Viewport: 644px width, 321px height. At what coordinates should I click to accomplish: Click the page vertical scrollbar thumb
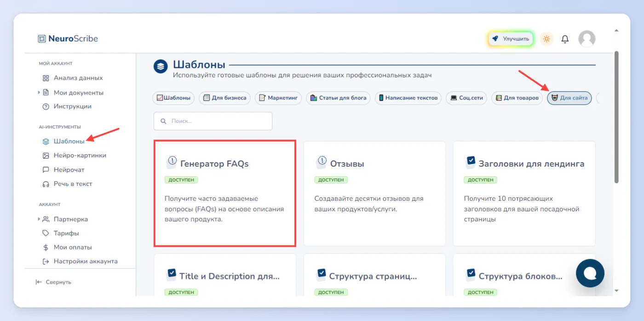pyautogui.click(x=616, y=117)
